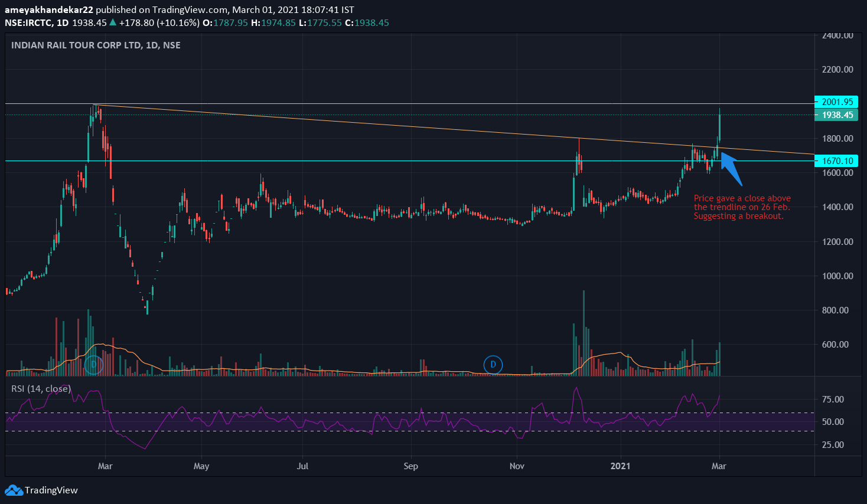Click the TradingView wordmark at bottom left

point(51,490)
